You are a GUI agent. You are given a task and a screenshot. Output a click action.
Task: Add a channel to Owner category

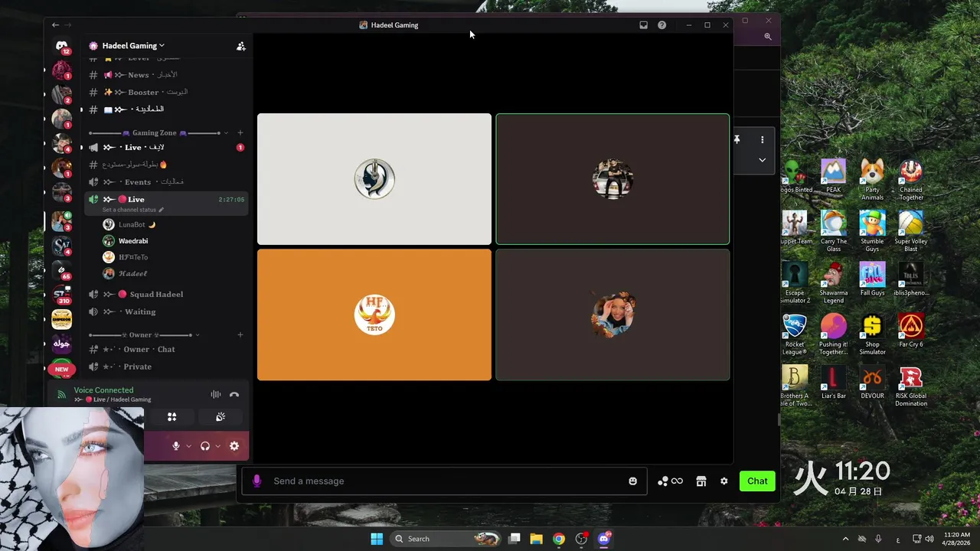pyautogui.click(x=240, y=335)
